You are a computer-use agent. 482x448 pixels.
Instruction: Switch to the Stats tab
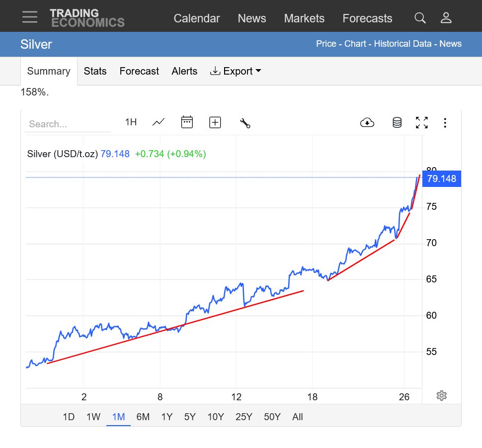click(x=95, y=71)
